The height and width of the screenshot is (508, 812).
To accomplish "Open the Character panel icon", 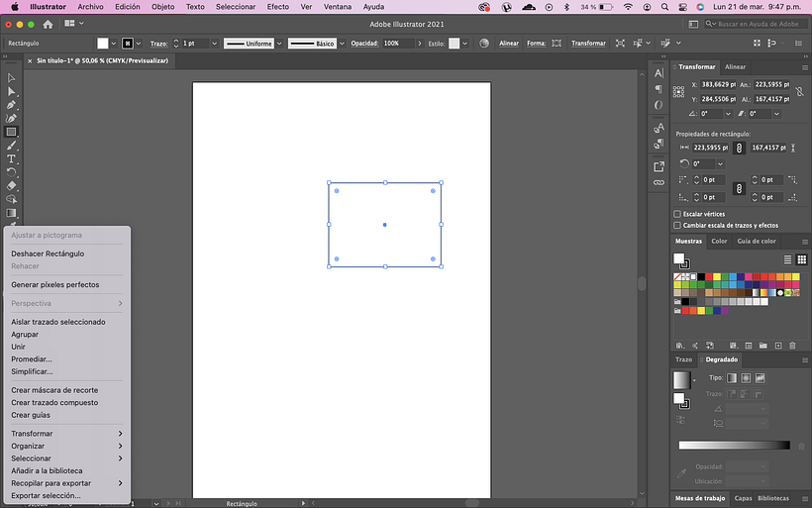I will point(659,73).
